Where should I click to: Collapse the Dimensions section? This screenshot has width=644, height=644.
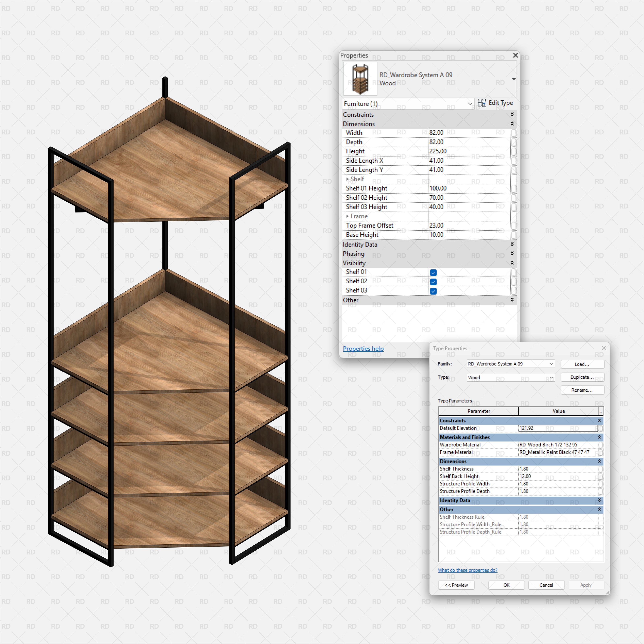pyautogui.click(x=512, y=124)
